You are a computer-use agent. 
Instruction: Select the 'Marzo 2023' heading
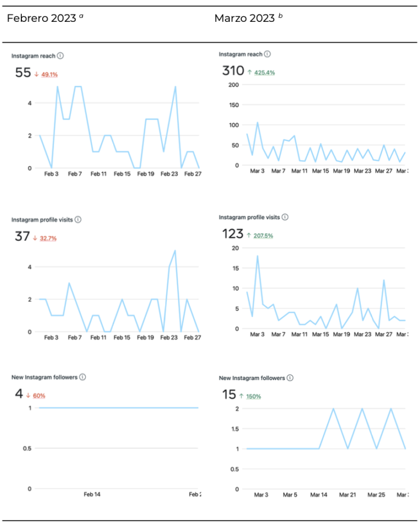pyautogui.click(x=244, y=18)
